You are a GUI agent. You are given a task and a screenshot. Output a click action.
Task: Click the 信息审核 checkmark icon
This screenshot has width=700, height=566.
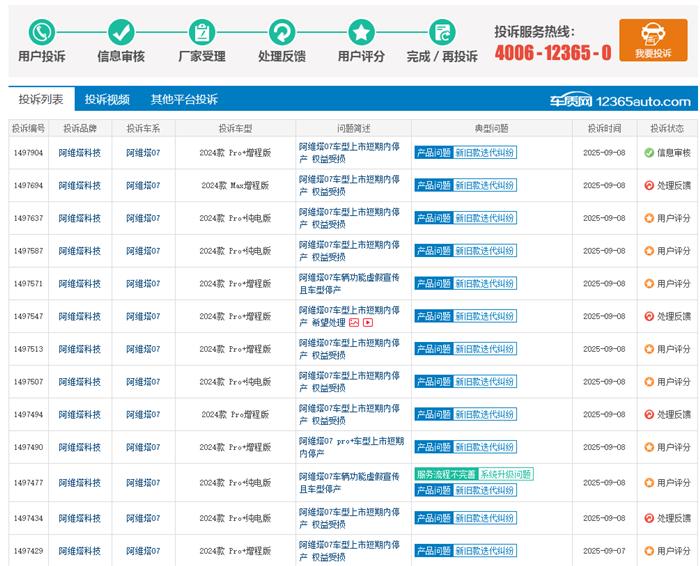(x=121, y=32)
